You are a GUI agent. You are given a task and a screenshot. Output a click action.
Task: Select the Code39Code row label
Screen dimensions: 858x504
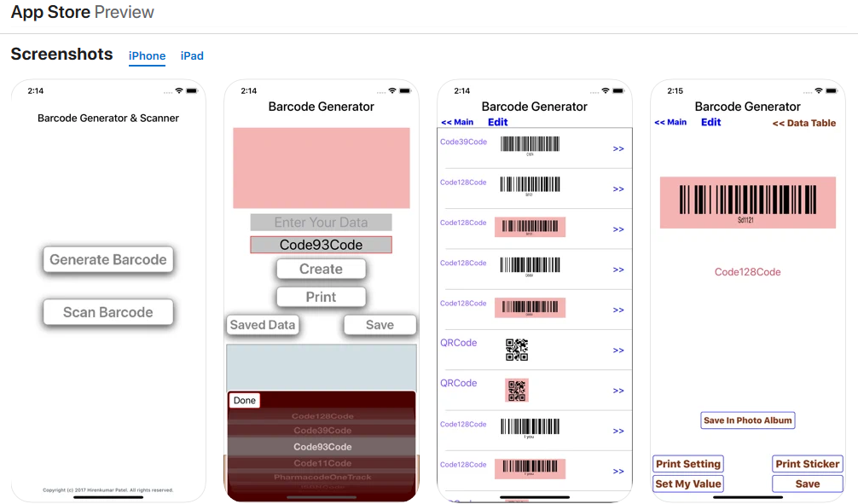(x=463, y=142)
